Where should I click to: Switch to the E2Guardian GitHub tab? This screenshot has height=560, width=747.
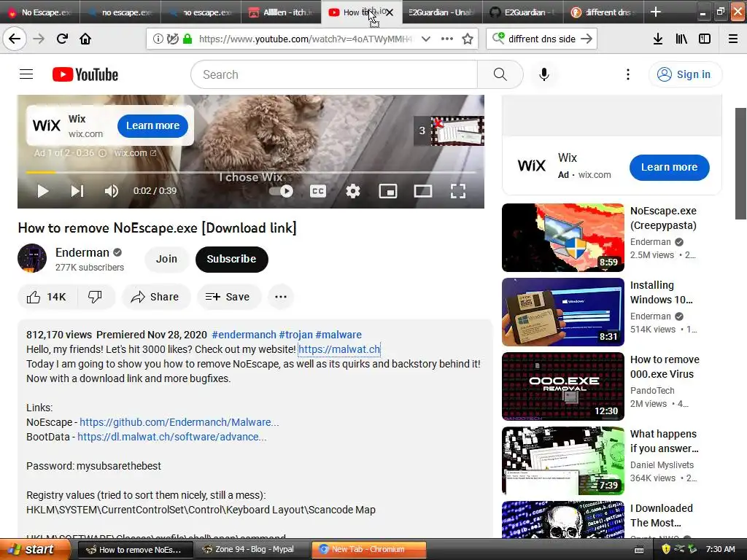pos(522,12)
